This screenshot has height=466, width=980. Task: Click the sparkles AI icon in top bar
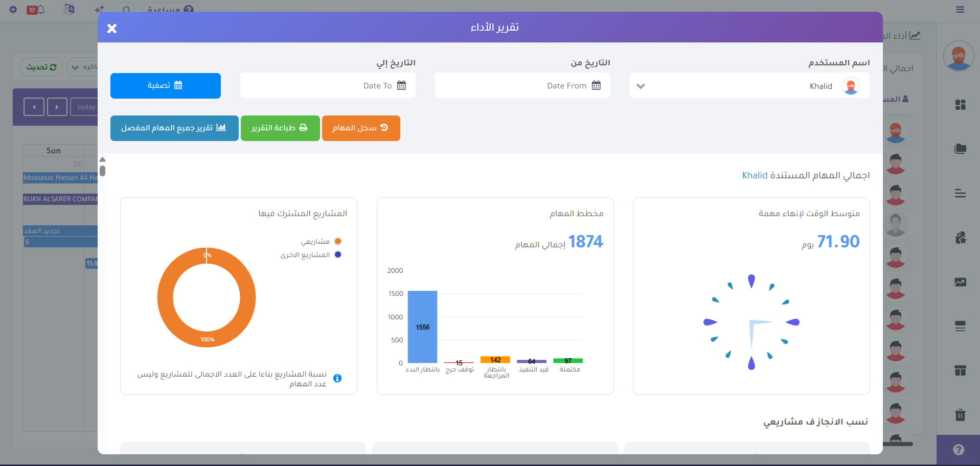(99, 9)
